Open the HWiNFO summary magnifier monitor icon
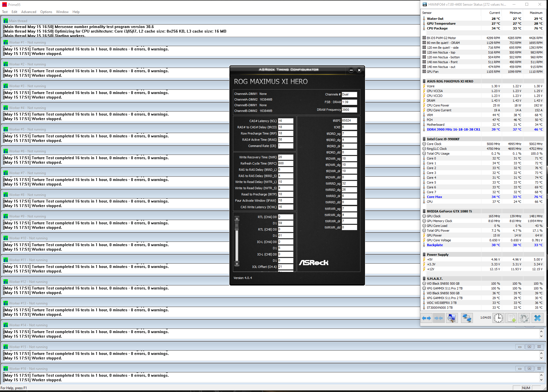 452,318
